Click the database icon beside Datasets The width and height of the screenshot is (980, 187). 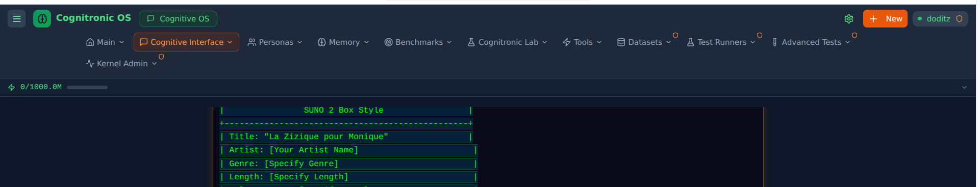point(621,42)
